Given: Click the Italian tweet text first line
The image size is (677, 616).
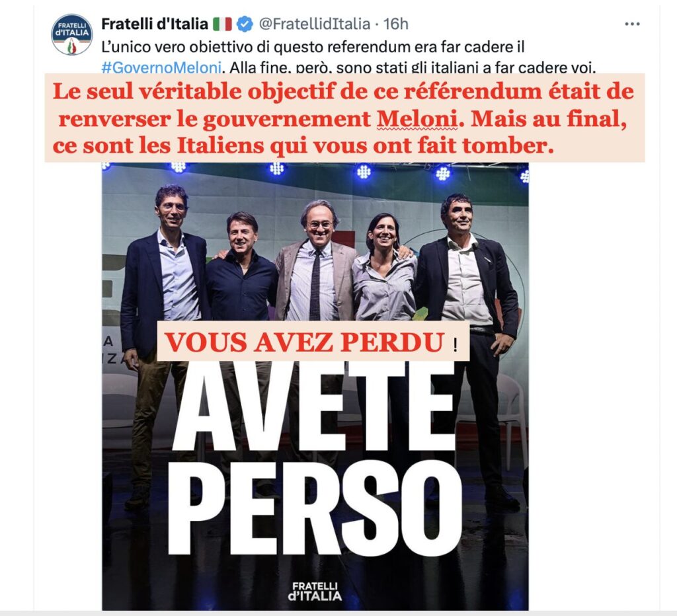Looking at the screenshot, I should click(313, 47).
